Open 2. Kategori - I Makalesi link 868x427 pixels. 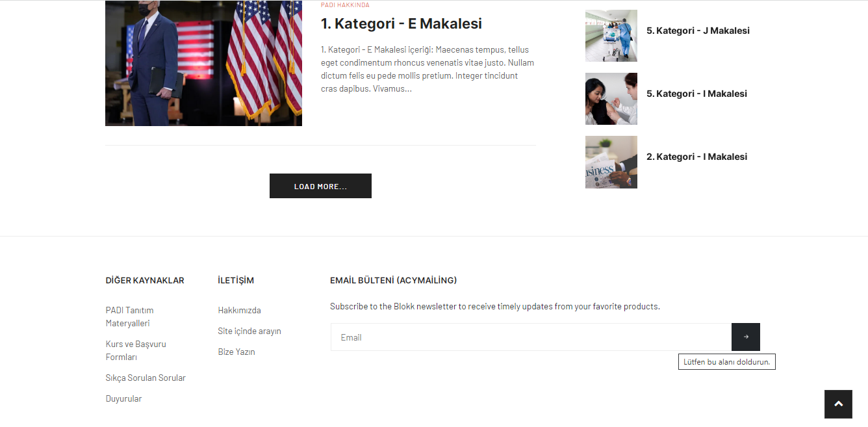tap(696, 157)
